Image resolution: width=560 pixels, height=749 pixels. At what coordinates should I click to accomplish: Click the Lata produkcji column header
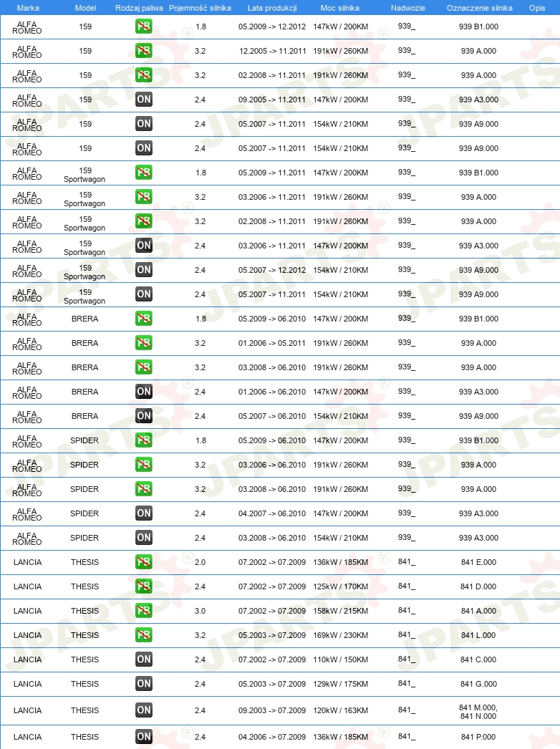pos(272,8)
